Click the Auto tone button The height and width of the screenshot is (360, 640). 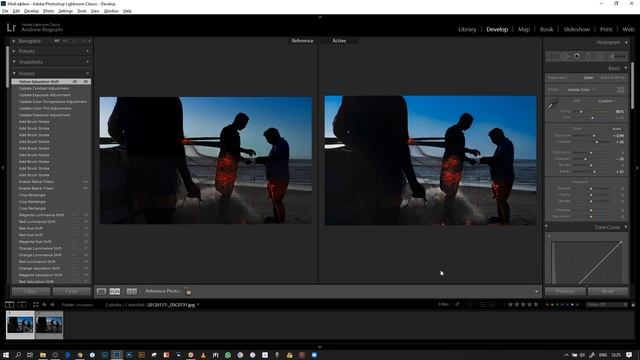(617, 129)
